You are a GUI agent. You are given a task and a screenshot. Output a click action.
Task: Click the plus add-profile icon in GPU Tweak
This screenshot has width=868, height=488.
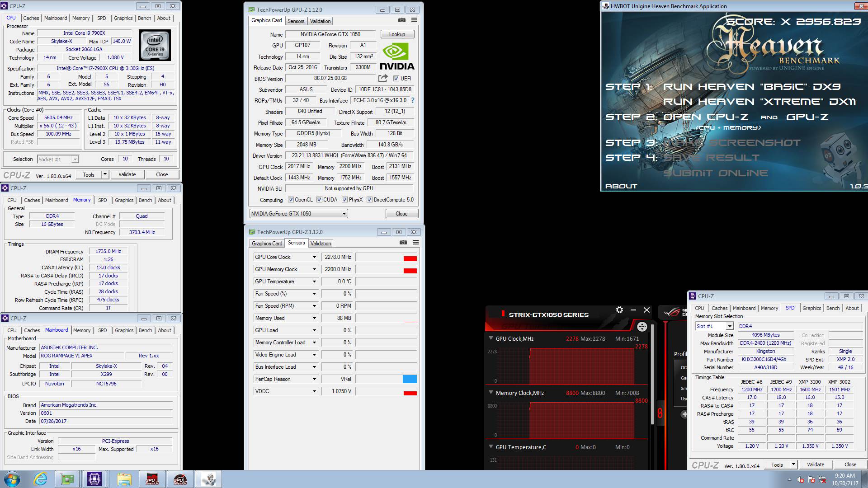[684, 414]
